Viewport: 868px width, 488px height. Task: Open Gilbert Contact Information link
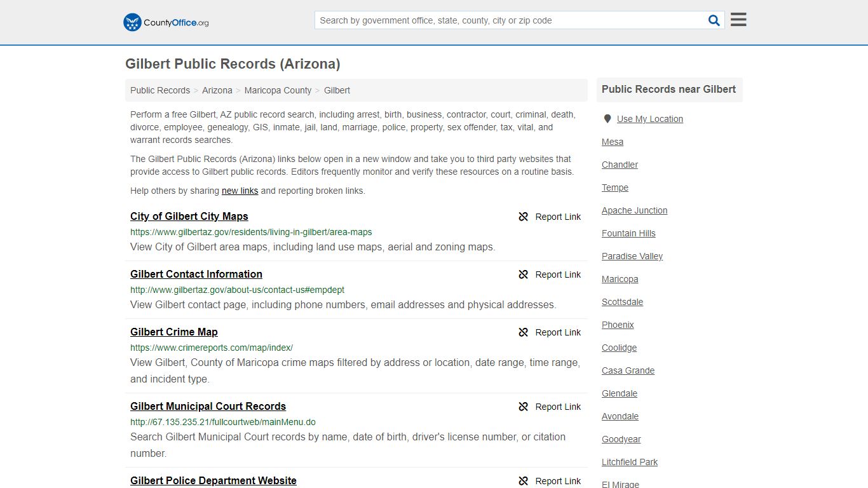(196, 274)
